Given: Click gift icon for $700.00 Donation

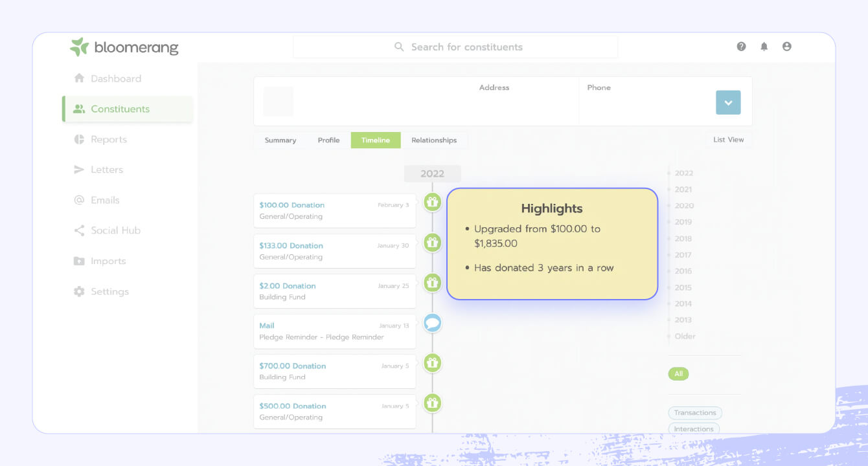Looking at the screenshot, I should point(433,363).
